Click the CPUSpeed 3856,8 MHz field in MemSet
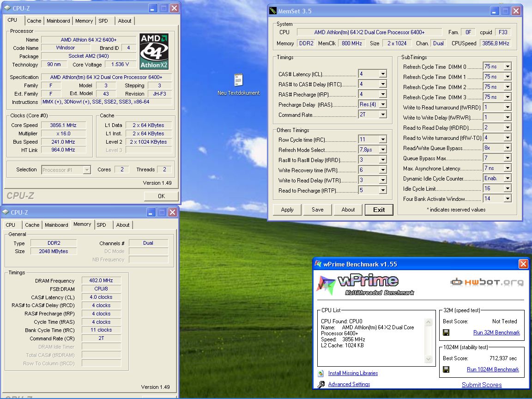 [x=496, y=43]
